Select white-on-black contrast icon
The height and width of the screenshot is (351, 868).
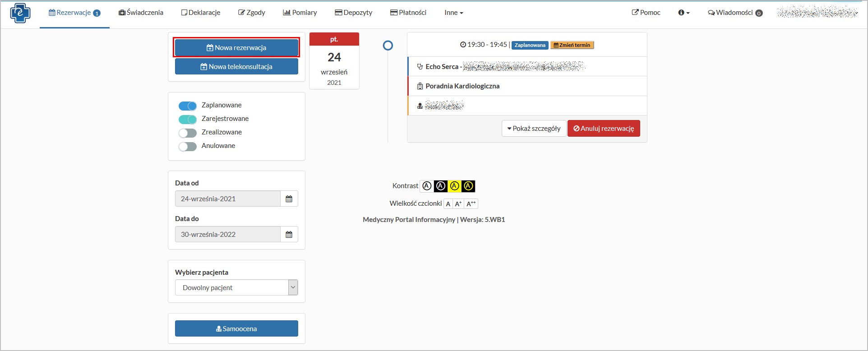click(x=441, y=186)
